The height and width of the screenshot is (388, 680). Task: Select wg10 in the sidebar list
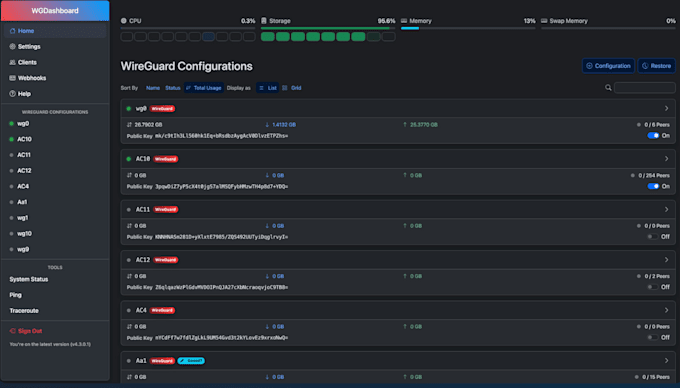[55, 234]
